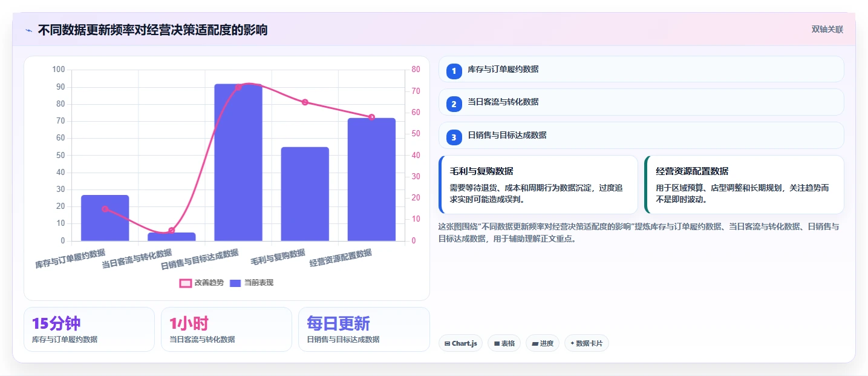Click the line point above 库存与订单履约数据 bar
868x376 pixels.
click(x=105, y=209)
